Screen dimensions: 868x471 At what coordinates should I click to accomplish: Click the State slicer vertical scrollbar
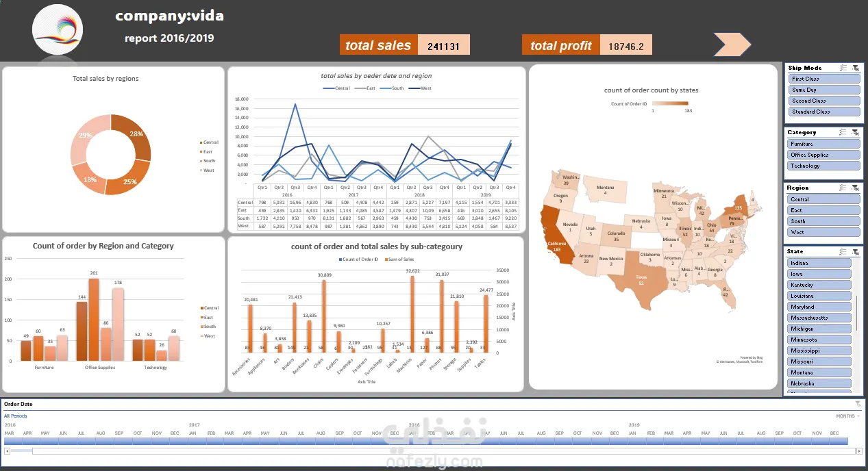856,312
